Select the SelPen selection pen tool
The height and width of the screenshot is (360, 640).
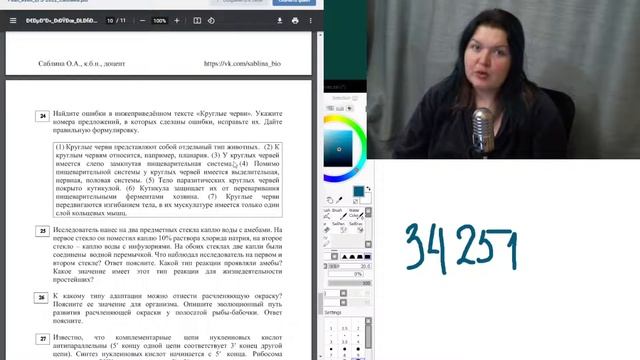340,228
